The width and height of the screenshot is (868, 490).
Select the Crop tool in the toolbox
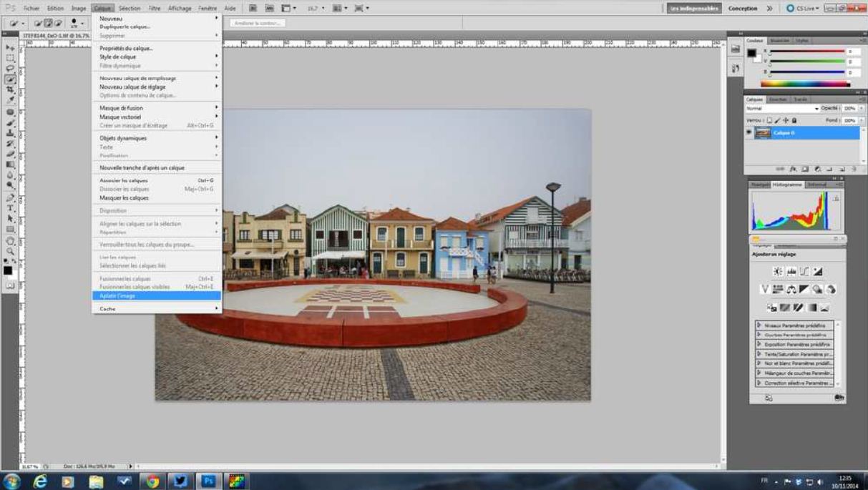click(11, 90)
